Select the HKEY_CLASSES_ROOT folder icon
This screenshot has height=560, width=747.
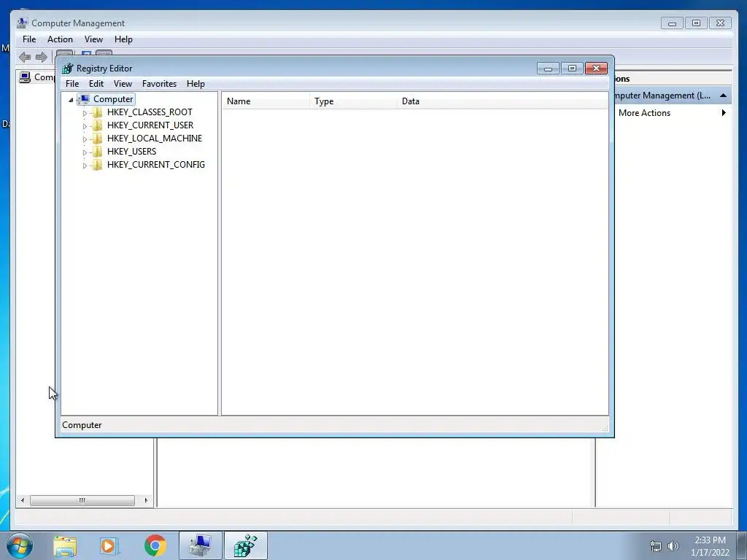97,112
